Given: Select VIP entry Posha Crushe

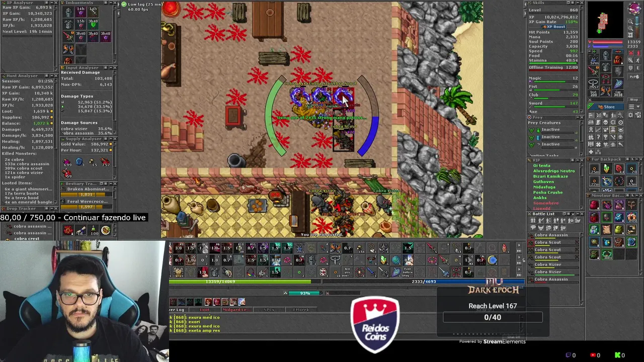Looking at the screenshot, I should tap(548, 193).
